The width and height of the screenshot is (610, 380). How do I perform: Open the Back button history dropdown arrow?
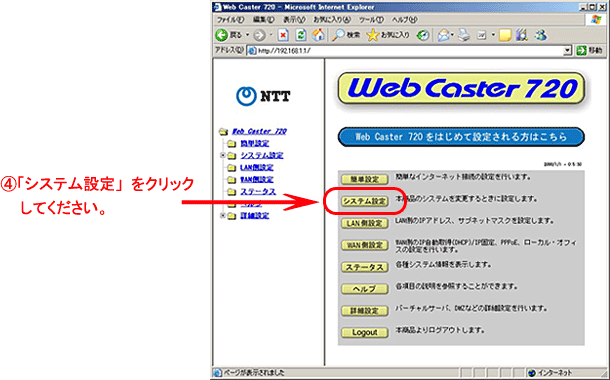(x=247, y=35)
